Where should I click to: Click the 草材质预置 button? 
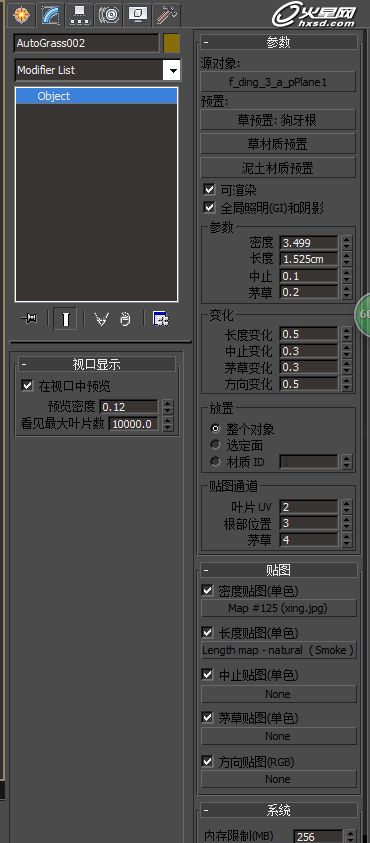point(278,144)
